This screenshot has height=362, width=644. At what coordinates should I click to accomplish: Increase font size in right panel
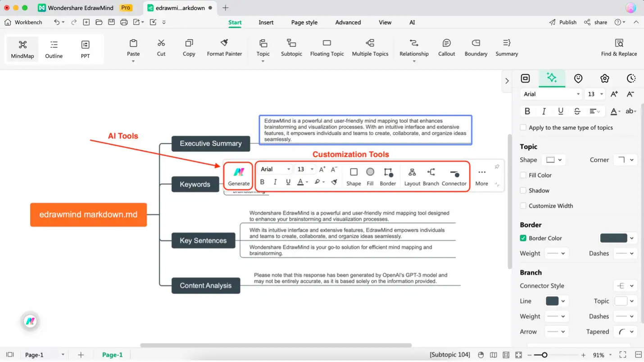pos(614,94)
